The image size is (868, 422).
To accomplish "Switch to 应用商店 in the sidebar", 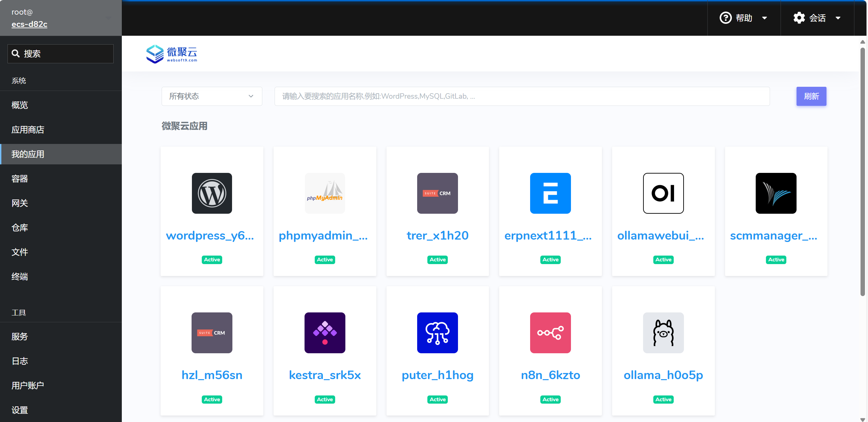I will pyautogui.click(x=28, y=130).
